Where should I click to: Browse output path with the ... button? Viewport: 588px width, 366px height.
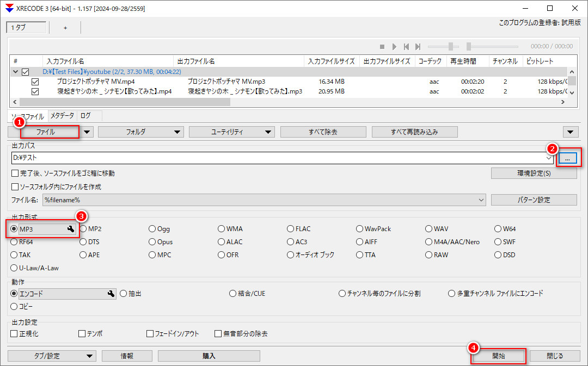click(x=567, y=158)
